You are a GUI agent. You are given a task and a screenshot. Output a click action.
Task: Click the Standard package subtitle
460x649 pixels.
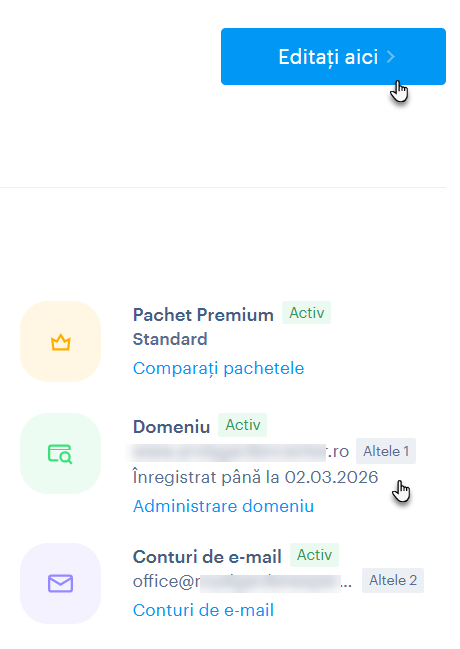[x=170, y=339]
